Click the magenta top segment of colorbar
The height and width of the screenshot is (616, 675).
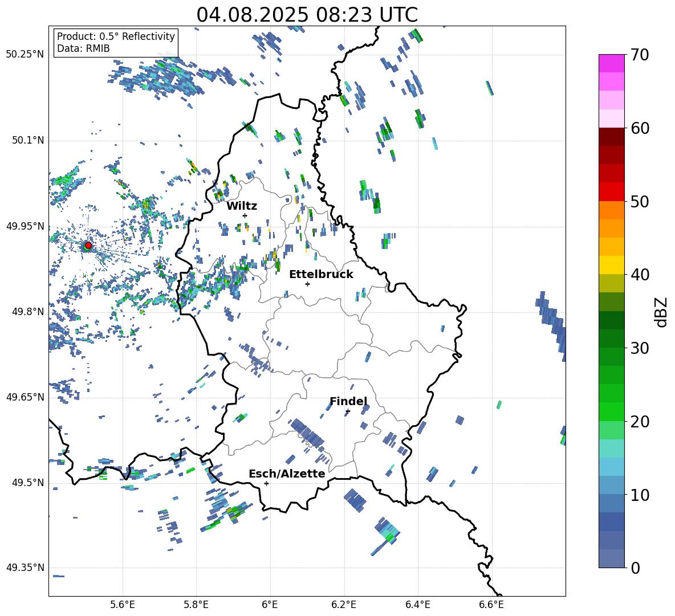point(611,63)
